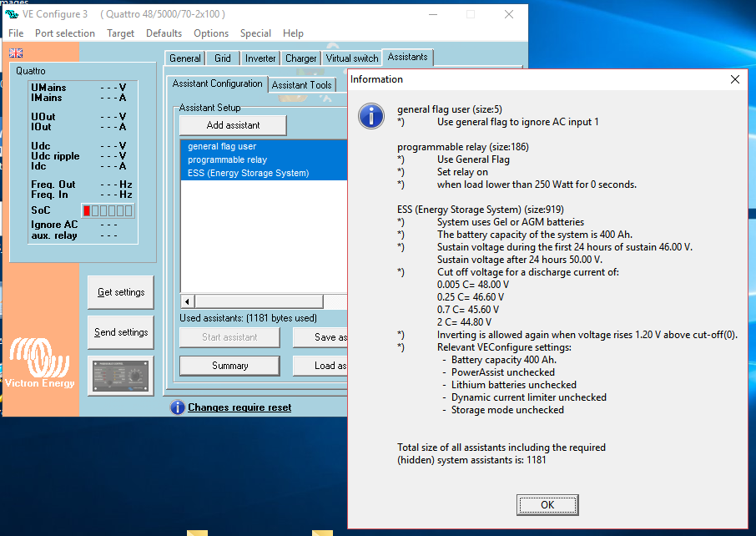756x536 pixels.
Task: Open the Special menu
Action: tap(255, 33)
